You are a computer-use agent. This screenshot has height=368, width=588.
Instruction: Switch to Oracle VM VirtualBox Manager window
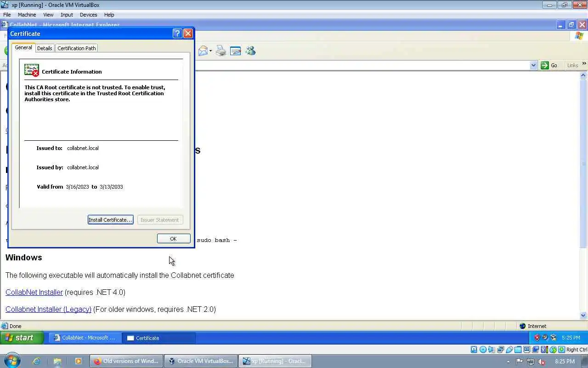tap(201, 361)
